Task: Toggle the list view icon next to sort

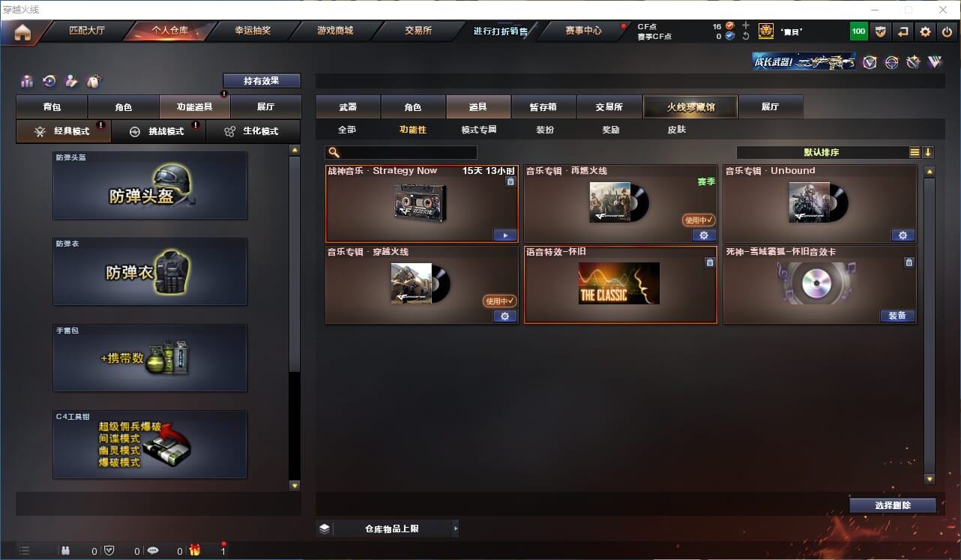Action: [x=915, y=152]
